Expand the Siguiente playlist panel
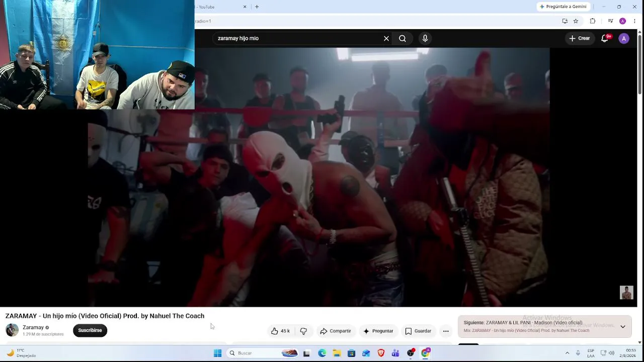The width and height of the screenshot is (644, 362). tap(622, 327)
